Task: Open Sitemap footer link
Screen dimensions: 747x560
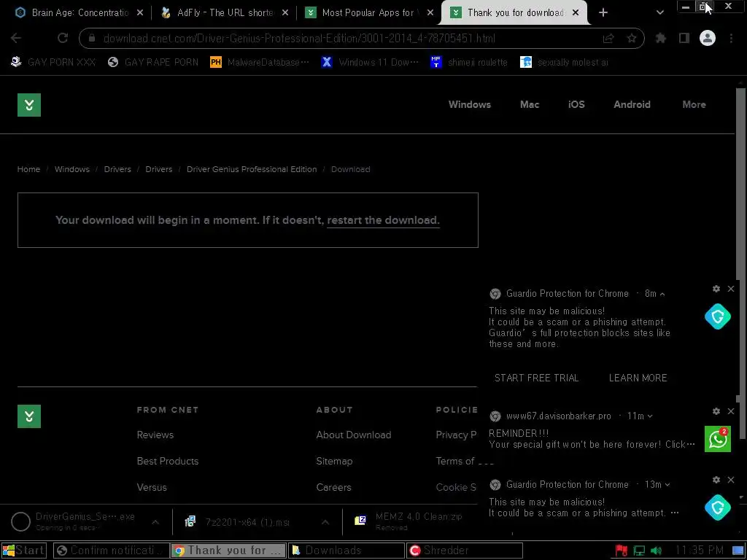Action: [334, 462]
